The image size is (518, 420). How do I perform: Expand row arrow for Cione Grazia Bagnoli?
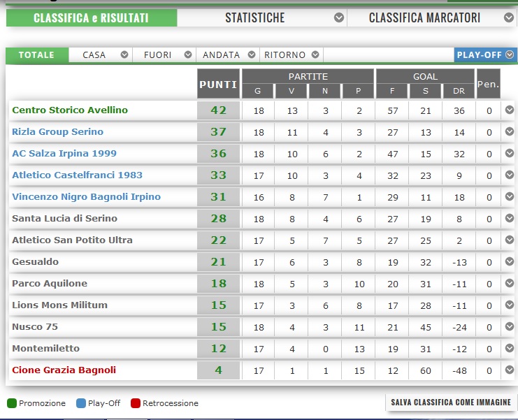pyautogui.click(x=510, y=370)
